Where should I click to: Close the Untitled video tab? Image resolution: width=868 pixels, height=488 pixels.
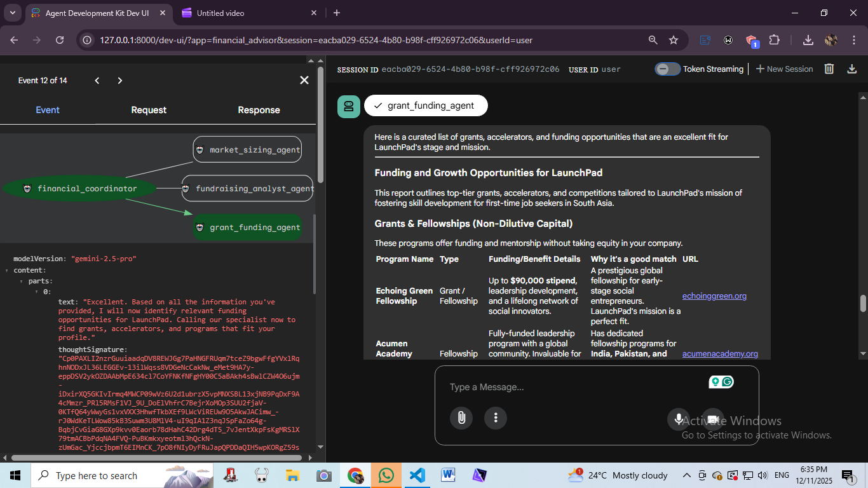click(314, 13)
